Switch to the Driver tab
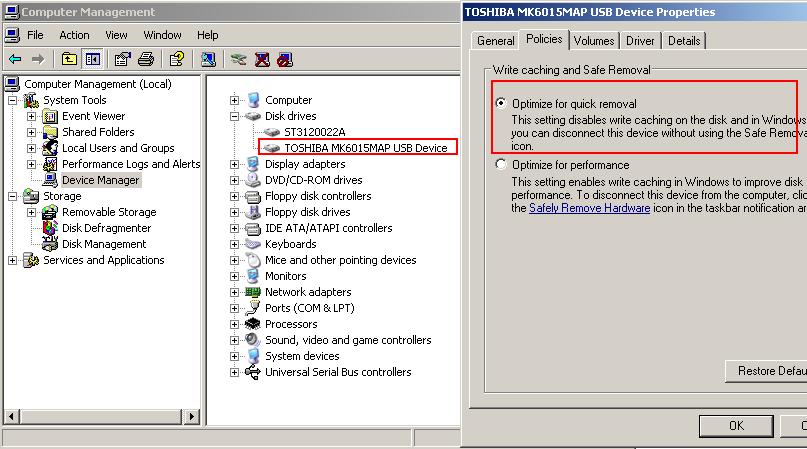Image resolution: width=807 pixels, height=449 pixels. coord(640,41)
